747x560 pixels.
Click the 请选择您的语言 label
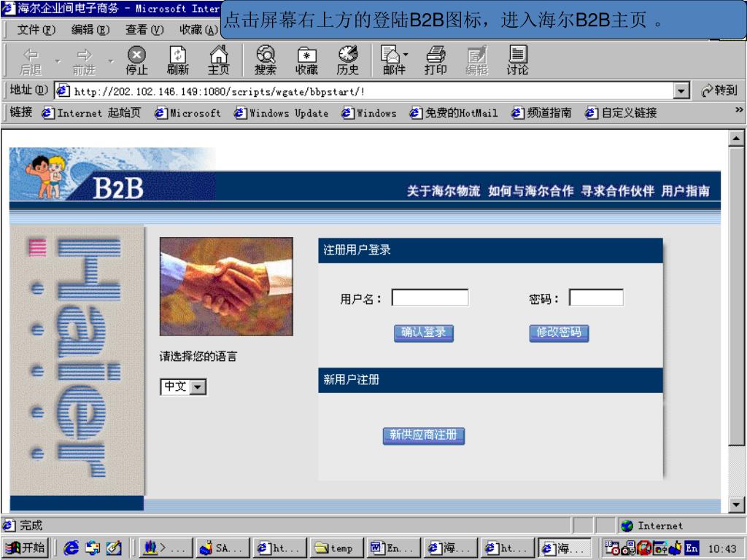point(198,356)
